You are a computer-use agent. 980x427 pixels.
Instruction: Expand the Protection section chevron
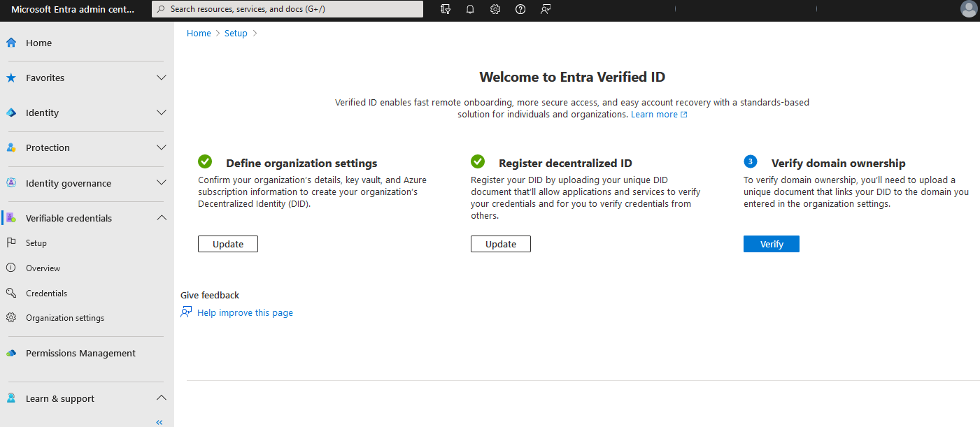click(162, 147)
